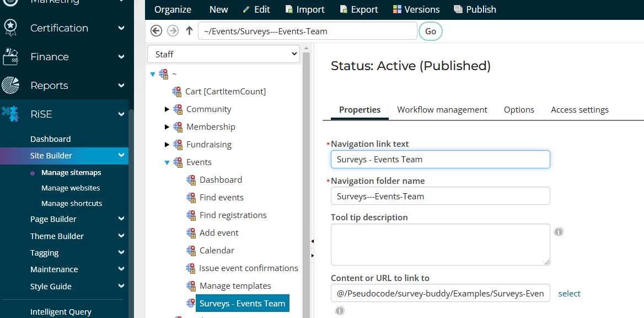
Task: Open the Access settings tab
Action: (x=579, y=110)
